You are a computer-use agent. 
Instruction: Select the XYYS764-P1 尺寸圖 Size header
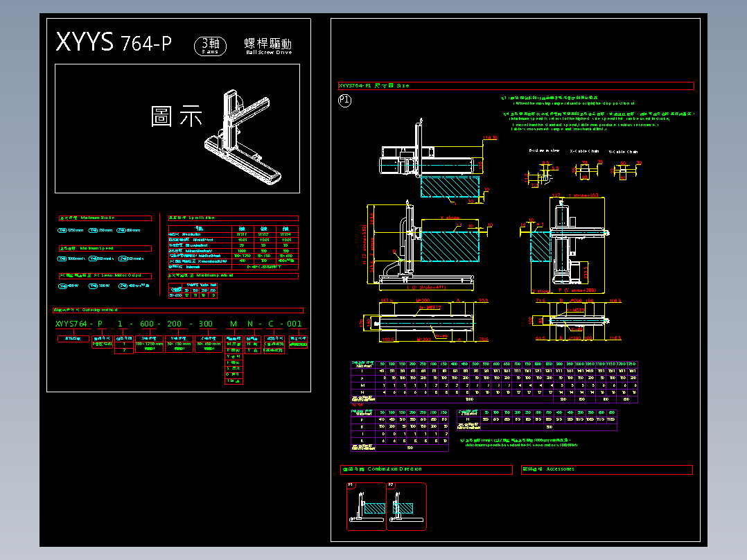click(x=516, y=86)
